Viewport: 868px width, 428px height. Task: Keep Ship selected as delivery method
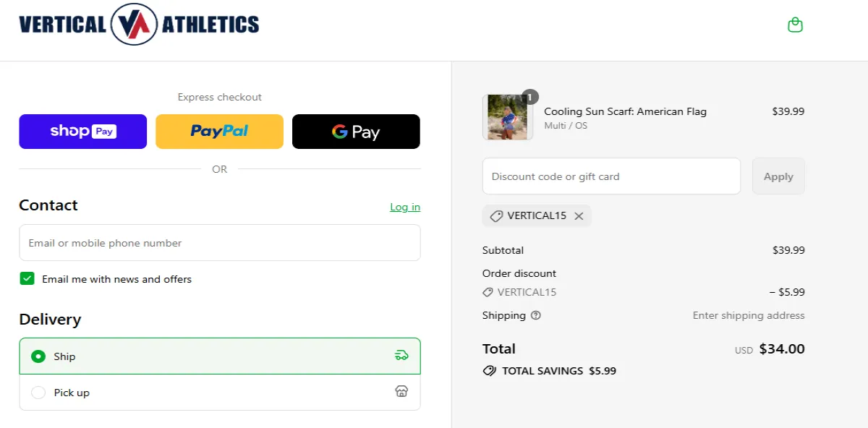click(38, 356)
